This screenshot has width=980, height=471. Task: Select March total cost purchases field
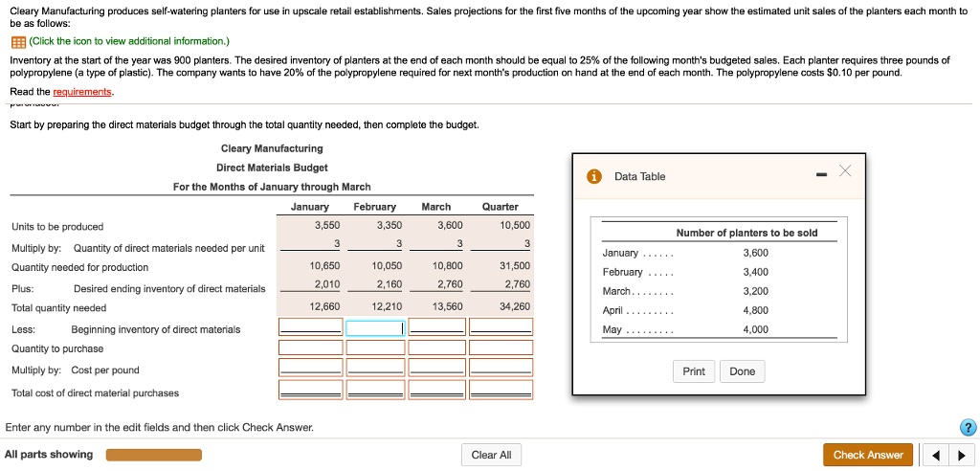pyautogui.click(x=436, y=389)
